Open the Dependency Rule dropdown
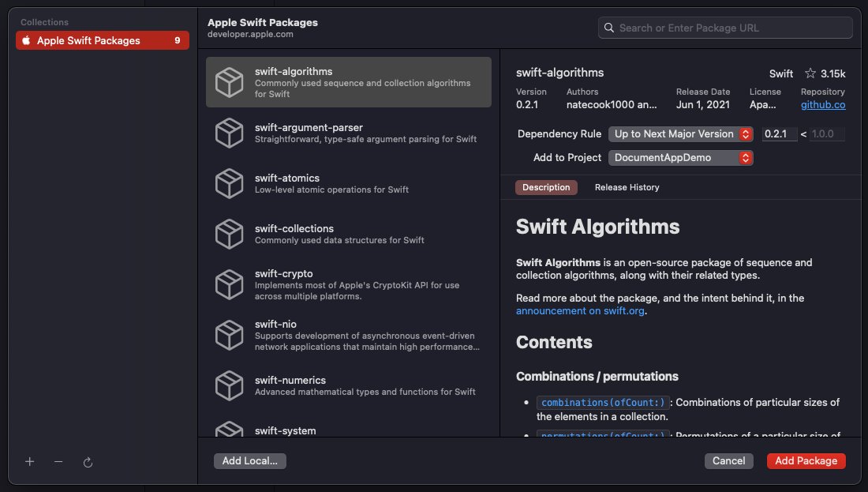 pyautogui.click(x=680, y=134)
